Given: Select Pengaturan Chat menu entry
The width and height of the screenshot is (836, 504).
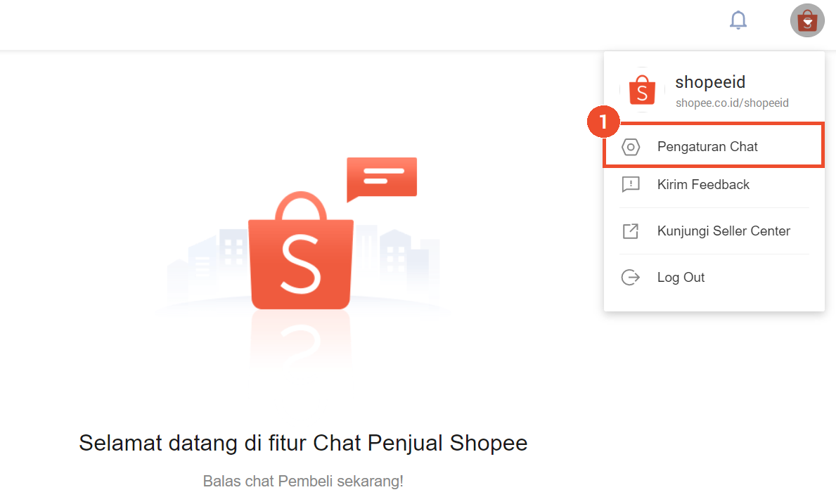Looking at the screenshot, I should [714, 146].
